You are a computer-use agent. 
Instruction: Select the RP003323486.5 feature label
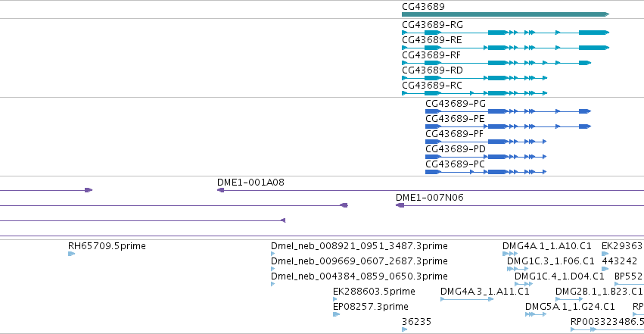point(607,323)
